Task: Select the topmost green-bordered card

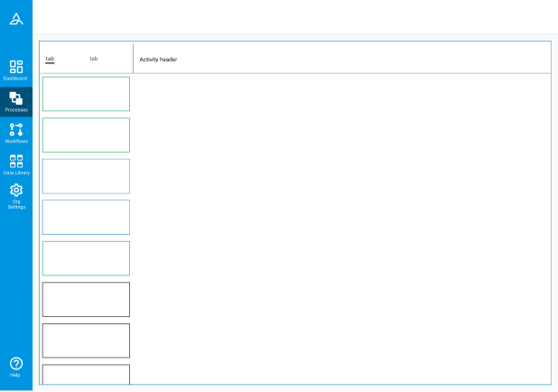Action: tap(86, 94)
